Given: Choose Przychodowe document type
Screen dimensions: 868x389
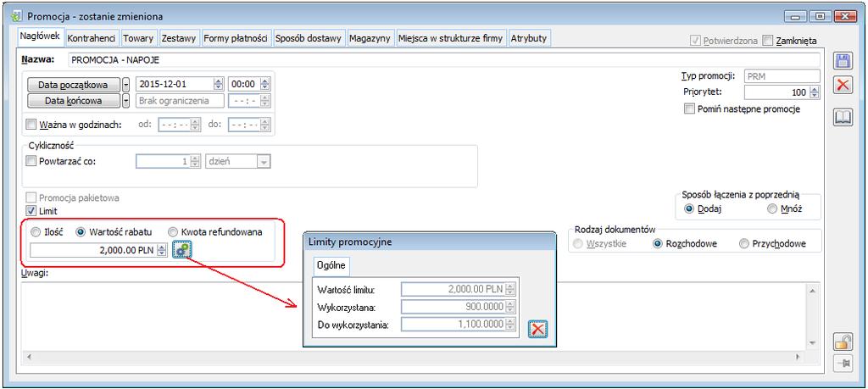Looking at the screenshot, I should tap(743, 243).
